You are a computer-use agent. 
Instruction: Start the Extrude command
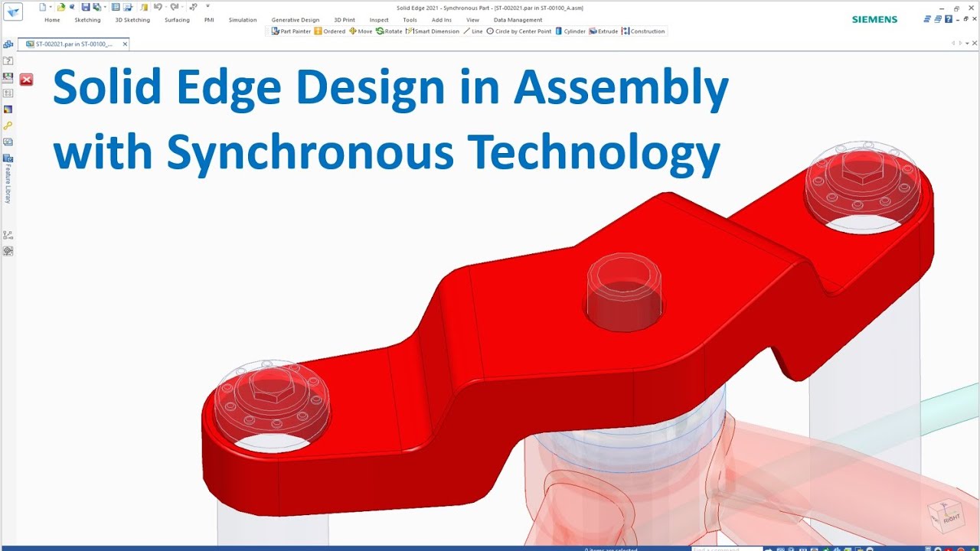603,31
